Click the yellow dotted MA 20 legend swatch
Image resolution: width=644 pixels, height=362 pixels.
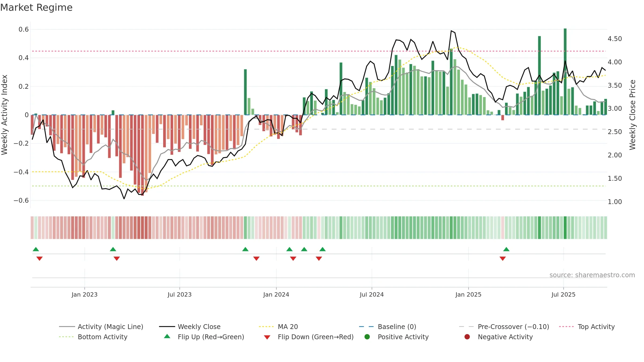(x=266, y=327)
